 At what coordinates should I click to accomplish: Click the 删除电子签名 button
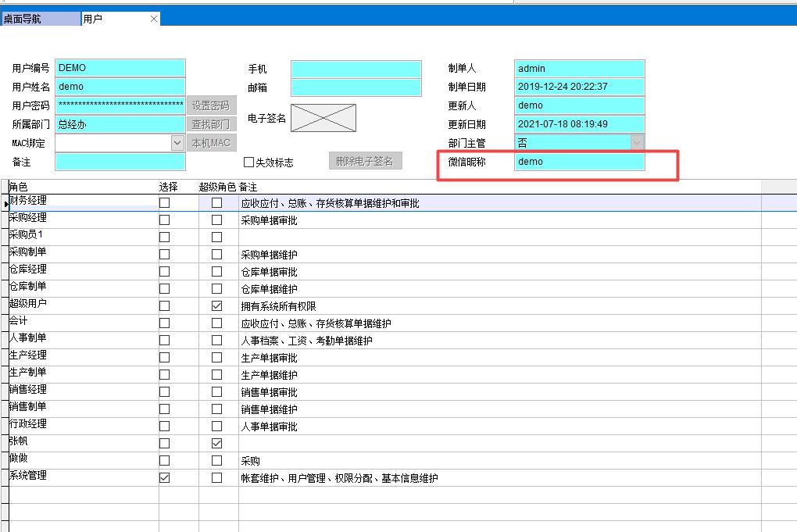point(365,161)
